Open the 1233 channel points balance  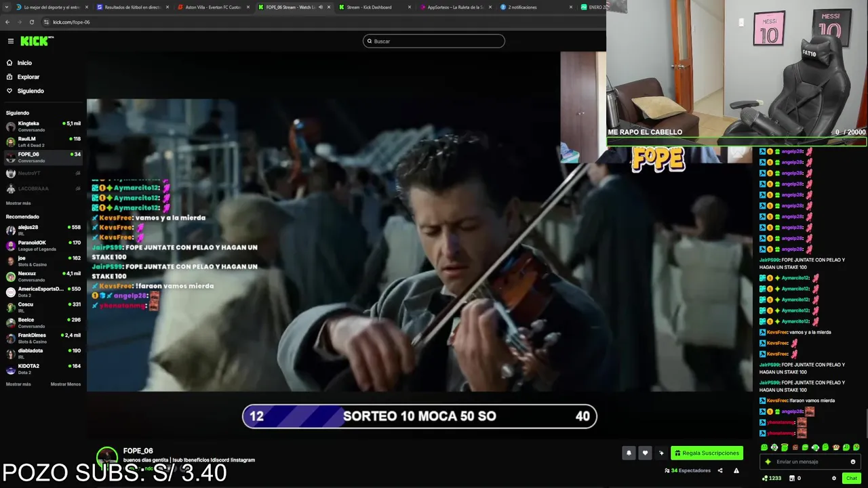(772, 478)
